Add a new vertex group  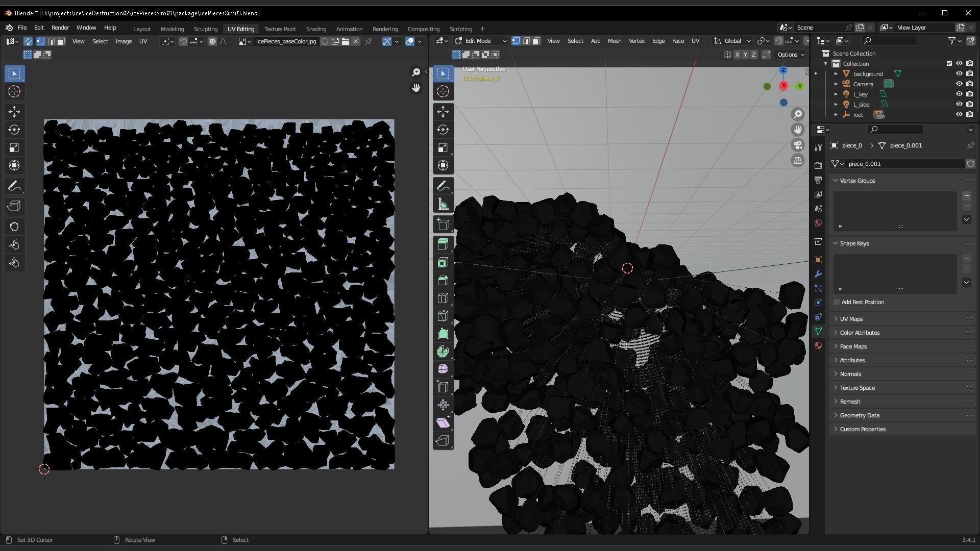pyautogui.click(x=967, y=196)
